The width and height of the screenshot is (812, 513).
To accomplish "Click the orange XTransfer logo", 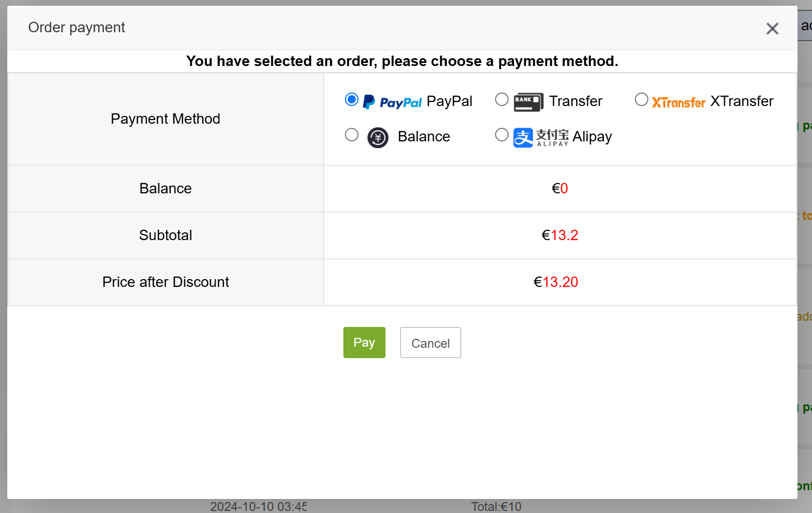I will tap(678, 102).
